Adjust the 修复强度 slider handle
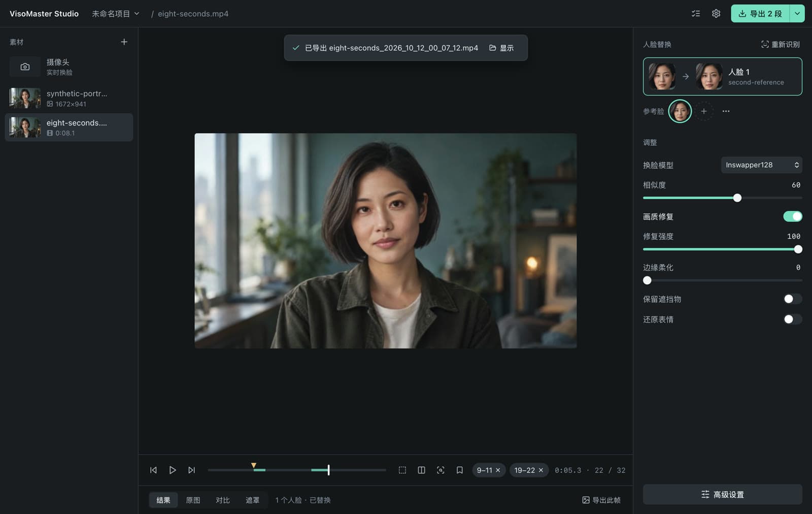This screenshot has width=812, height=514. pyautogui.click(x=798, y=249)
